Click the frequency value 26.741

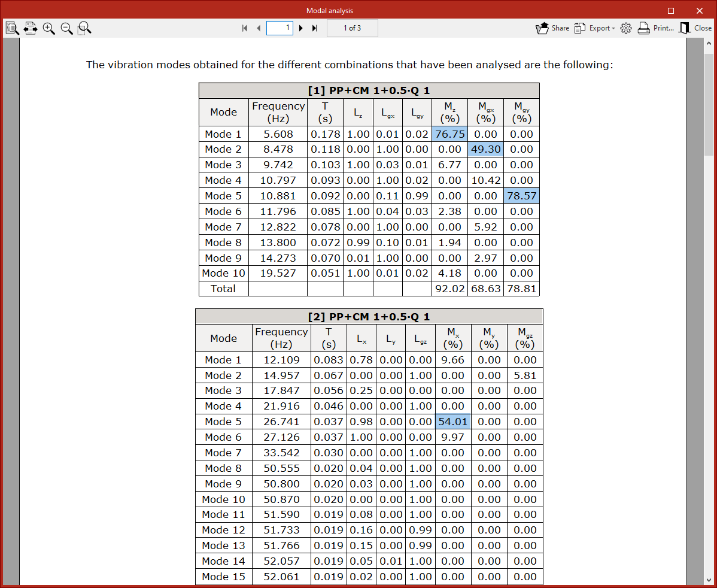pos(282,422)
